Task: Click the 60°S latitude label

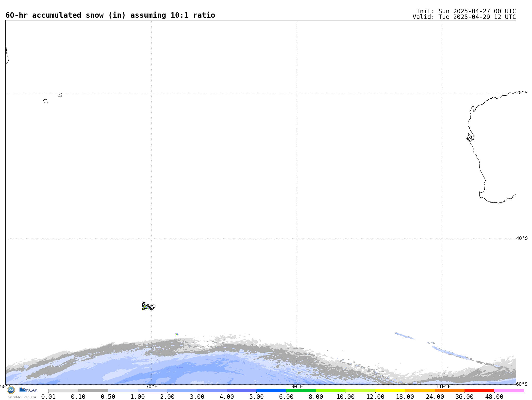Action: pyautogui.click(x=522, y=384)
